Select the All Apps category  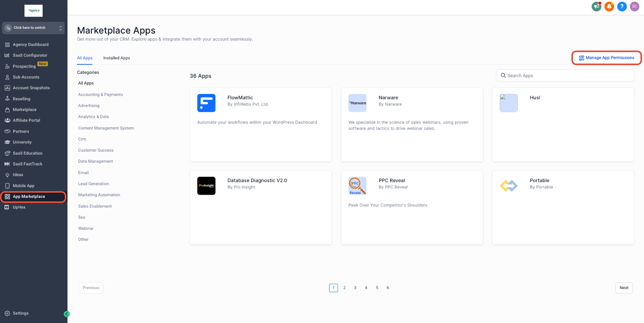[x=86, y=83]
